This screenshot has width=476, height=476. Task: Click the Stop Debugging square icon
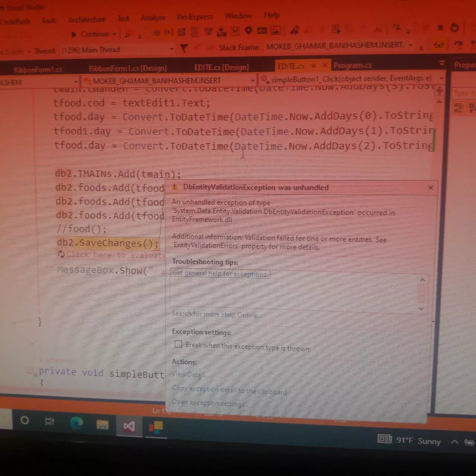440,28
